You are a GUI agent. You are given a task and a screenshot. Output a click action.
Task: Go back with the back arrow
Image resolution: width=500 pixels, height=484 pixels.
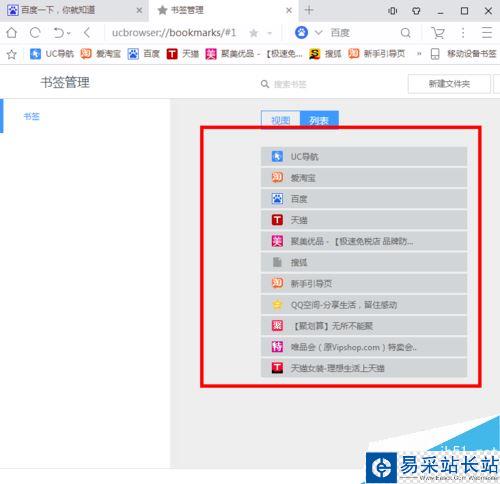coord(87,33)
